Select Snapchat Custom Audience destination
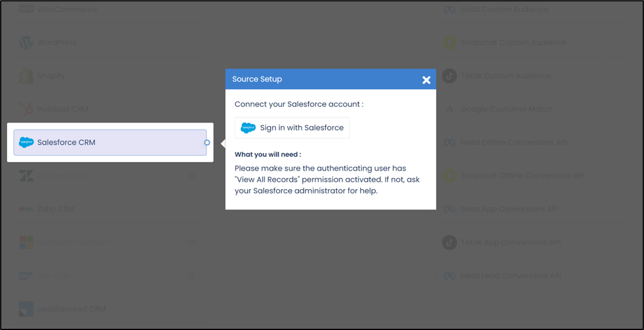The height and width of the screenshot is (330, 644). [x=532, y=42]
